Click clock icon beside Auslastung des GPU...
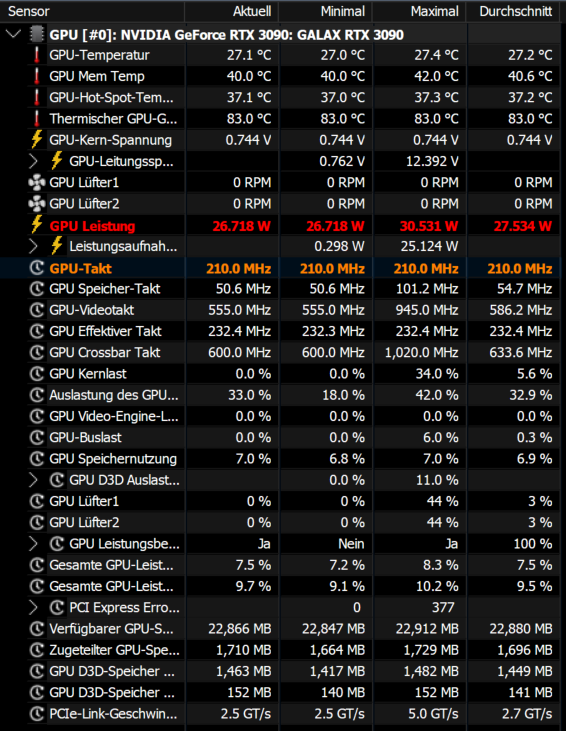 37,395
